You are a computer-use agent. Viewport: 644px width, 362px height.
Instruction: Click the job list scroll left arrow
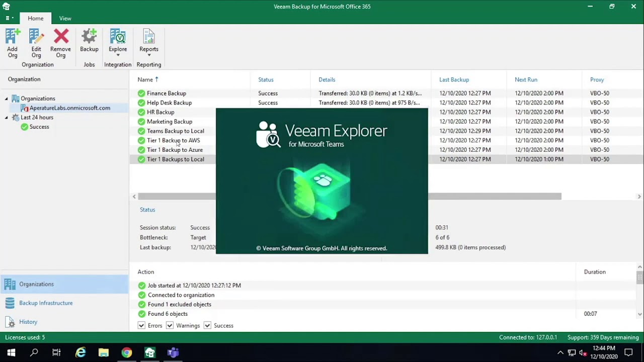(x=134, y=197)
